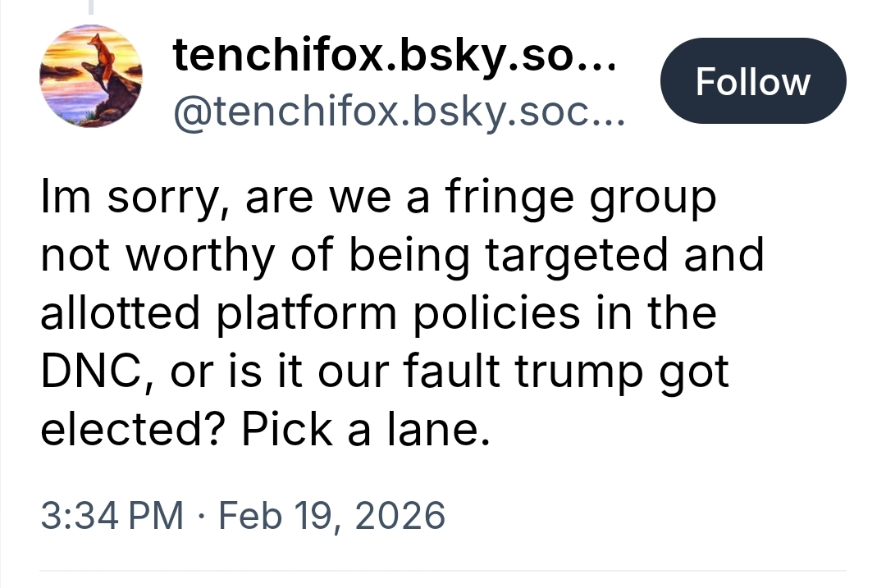886x588 pixels.
Task: Open the fox profile avatar
Action: click(90, 75)
